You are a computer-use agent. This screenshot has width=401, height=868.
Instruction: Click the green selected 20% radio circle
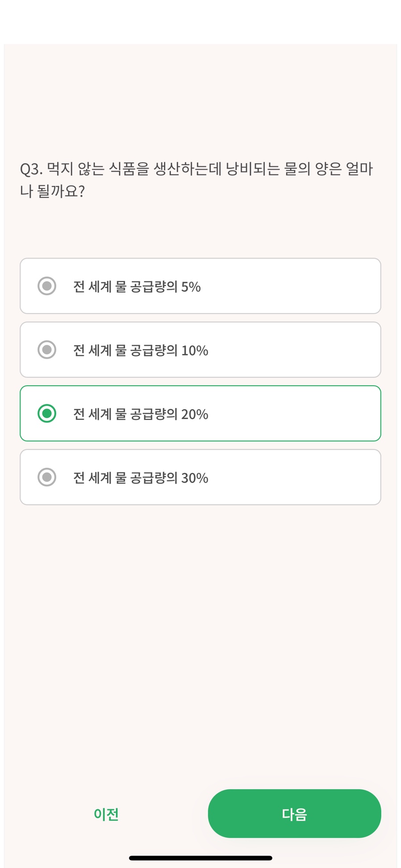47,413
